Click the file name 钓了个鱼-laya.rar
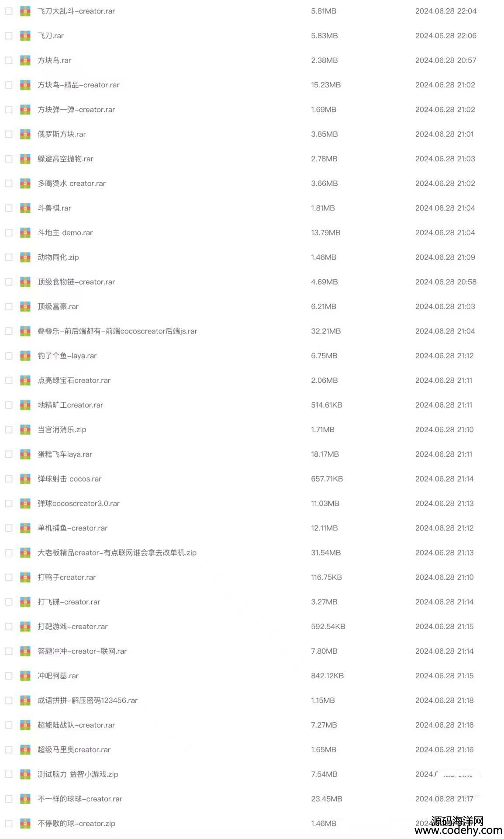The width and height of the screenshot is (504, 839). tap(67, 356)
